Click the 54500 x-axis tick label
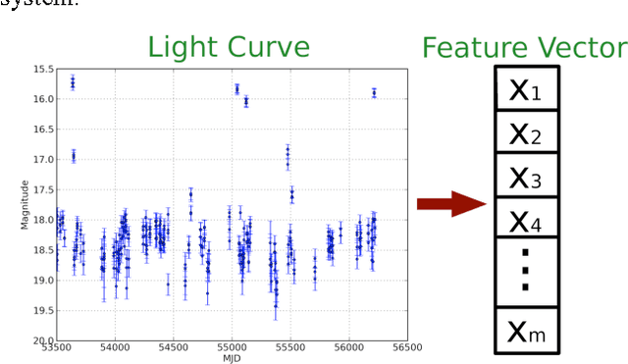The image size is (628, 364). click(x=174, y=347)
